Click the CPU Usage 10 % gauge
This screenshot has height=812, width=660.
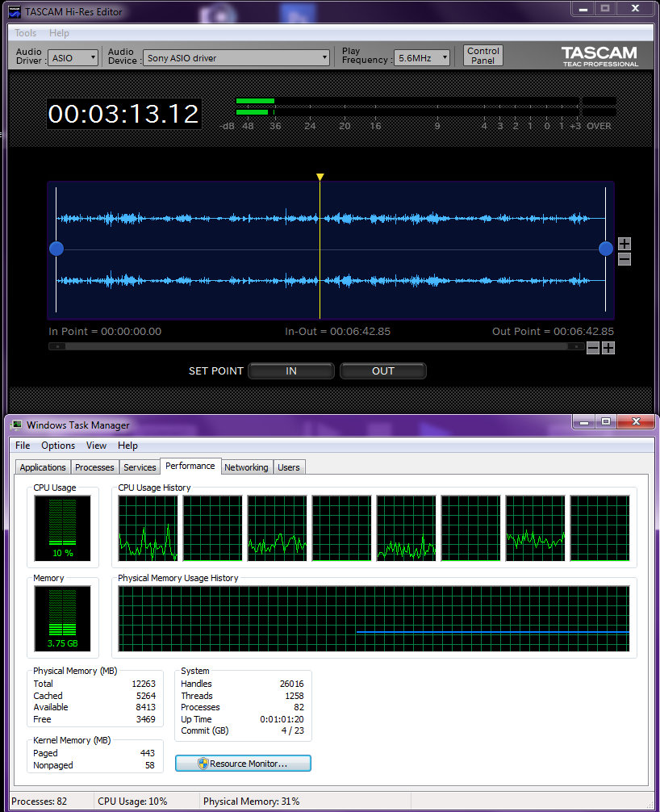tap(63, 528)
